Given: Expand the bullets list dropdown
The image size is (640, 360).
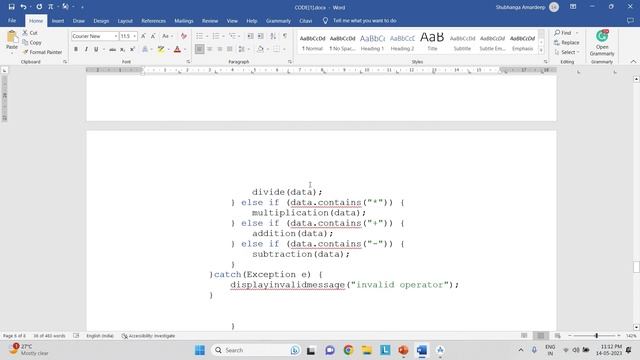Looking at the screenshot, I should (x=207, y=36).
